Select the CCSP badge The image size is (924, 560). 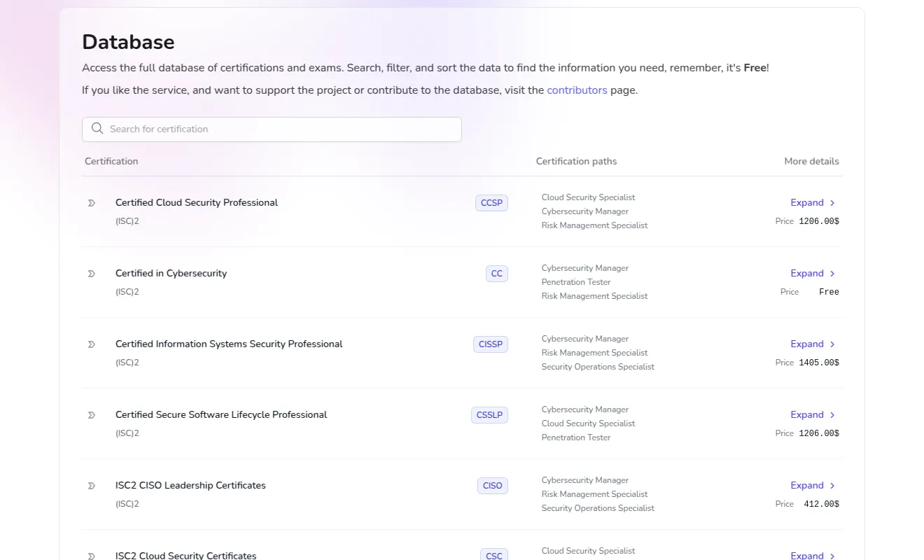491,202
